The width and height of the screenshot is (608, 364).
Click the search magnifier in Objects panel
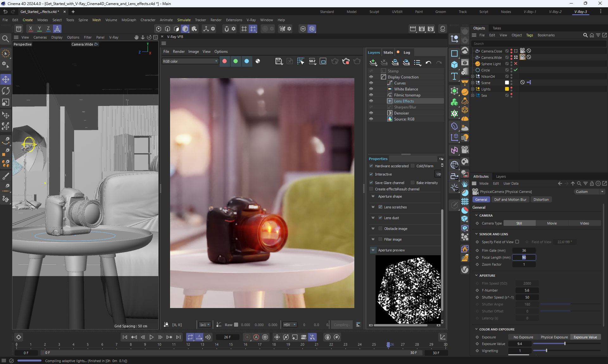(x=585, y=35)
